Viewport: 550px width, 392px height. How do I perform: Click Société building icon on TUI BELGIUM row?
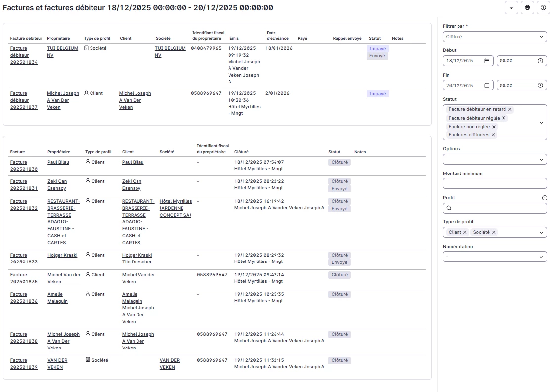point(86,48)
